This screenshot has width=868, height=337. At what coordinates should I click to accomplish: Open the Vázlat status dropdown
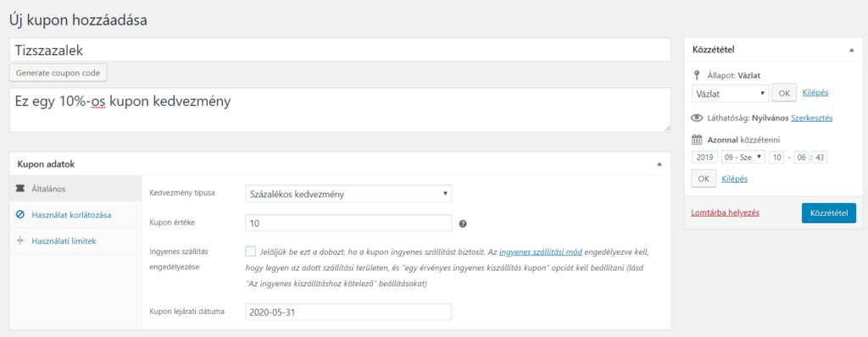tap(730, 93)
